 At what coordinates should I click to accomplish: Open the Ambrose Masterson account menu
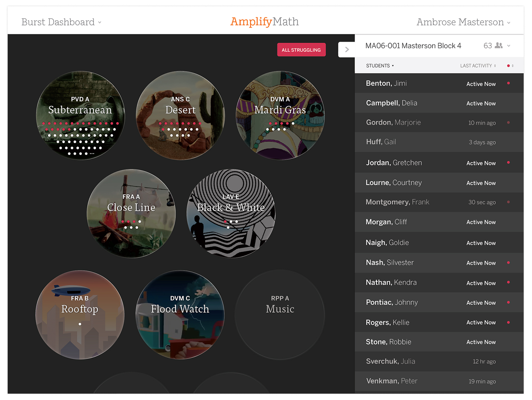(464, 22)
